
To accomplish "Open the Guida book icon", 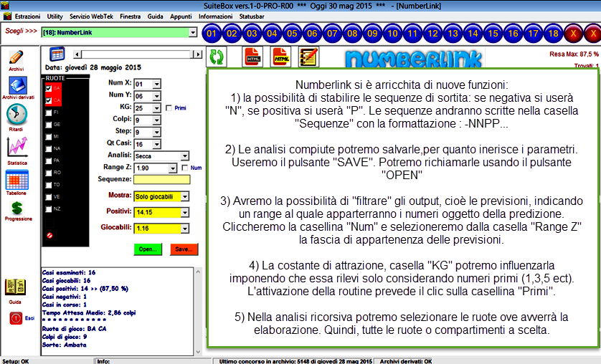I will click(15, 287).
